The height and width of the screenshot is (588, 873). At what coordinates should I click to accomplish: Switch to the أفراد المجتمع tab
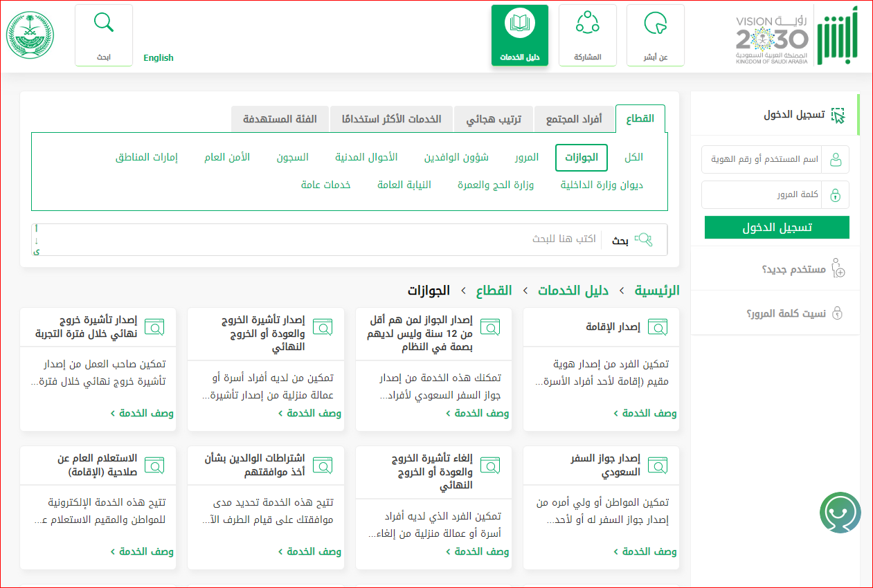574,120
